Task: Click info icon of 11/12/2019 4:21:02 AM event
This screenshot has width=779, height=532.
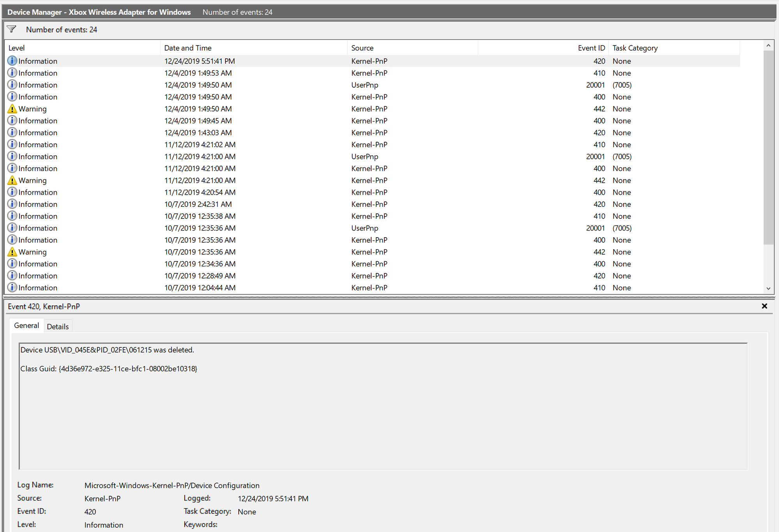Action: pos(12,144)
